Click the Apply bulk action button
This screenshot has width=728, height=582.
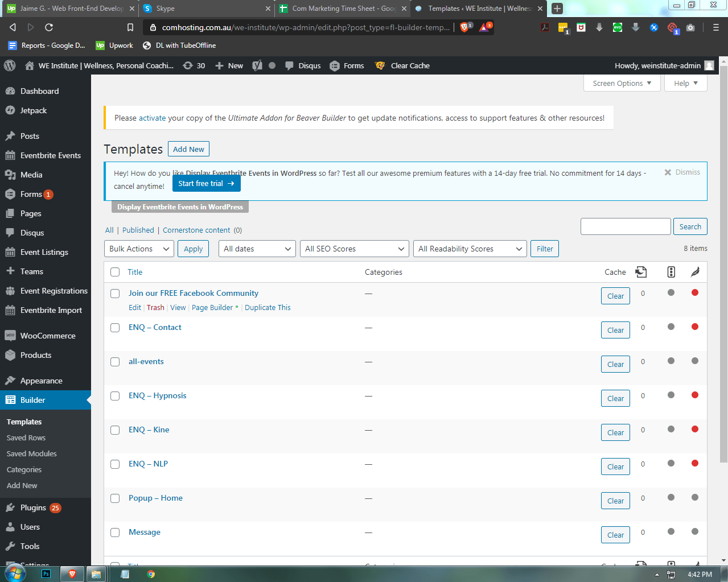point(194,249)
